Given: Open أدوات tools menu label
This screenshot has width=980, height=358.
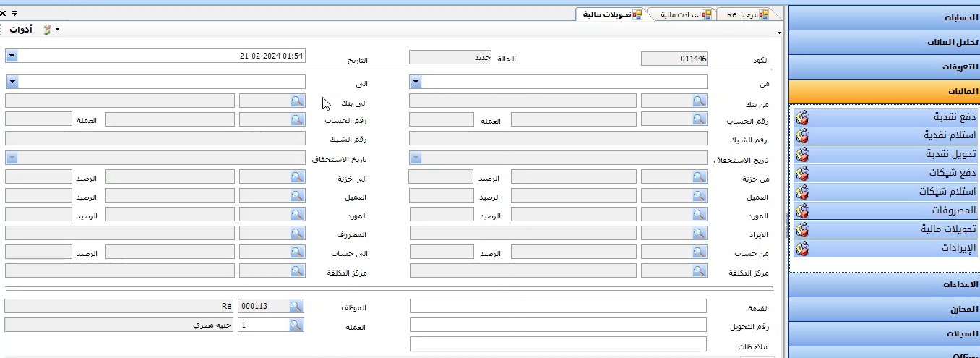Looking at the screenshot, I should (21, 30).
